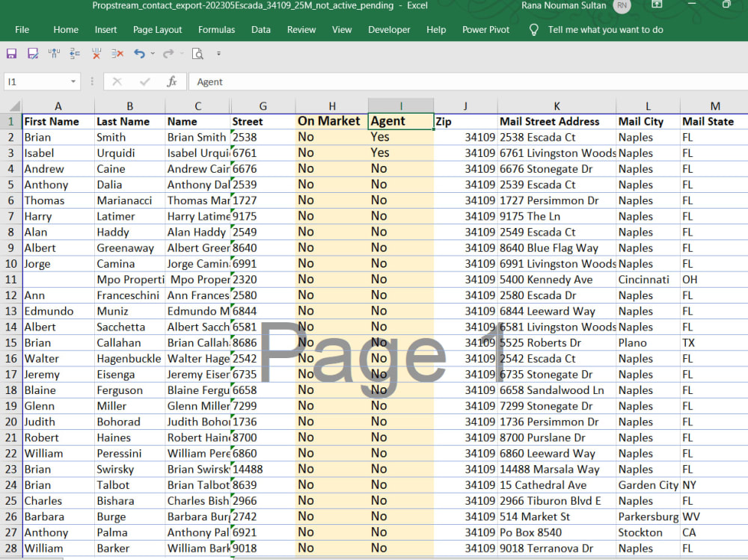This screenshot has height=560, width=748.
Task: Click the Mail City cell Garden City
Action: [x=649, y=485]
